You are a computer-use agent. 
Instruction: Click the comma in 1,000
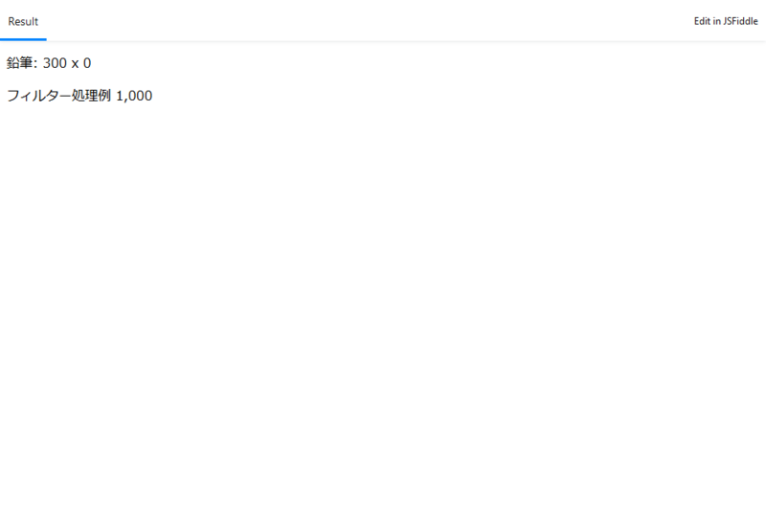125,100
